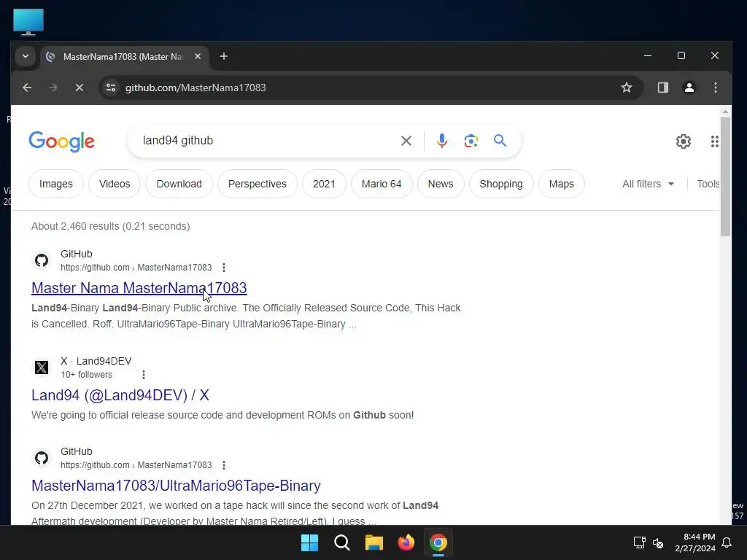Start voice search with microphone
Screen dimensions: 747x560
tap(441, 141)
